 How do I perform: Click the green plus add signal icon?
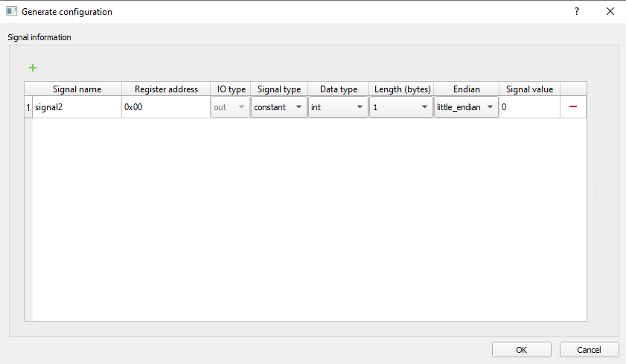(x=32, y=68)
